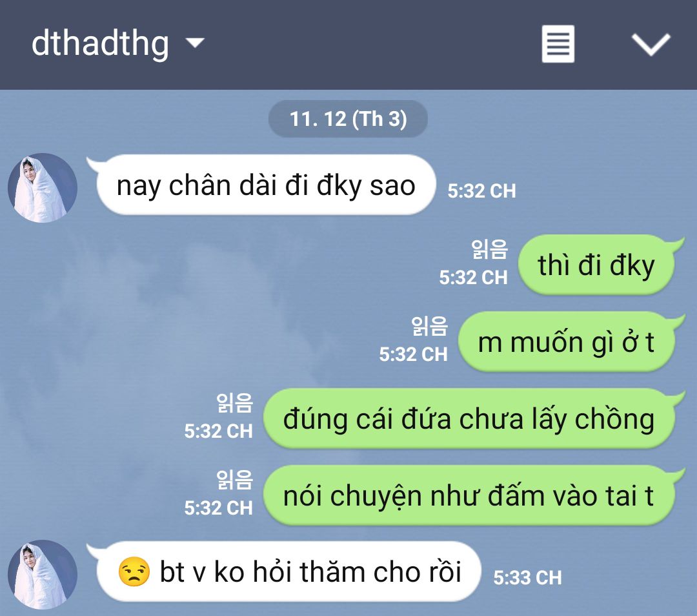Open sender avatar beside first message

pos(43,188)
